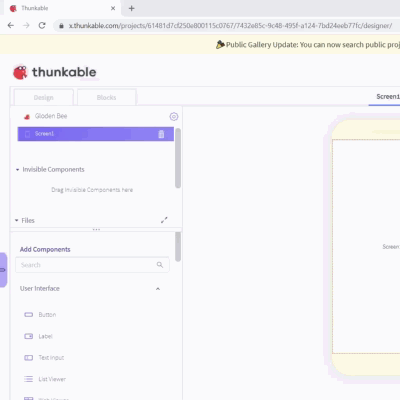Image resolution: width=400 pixels, height=400 pixels.
Task: Select the List Viewer component icon
Action: [29, 379]
